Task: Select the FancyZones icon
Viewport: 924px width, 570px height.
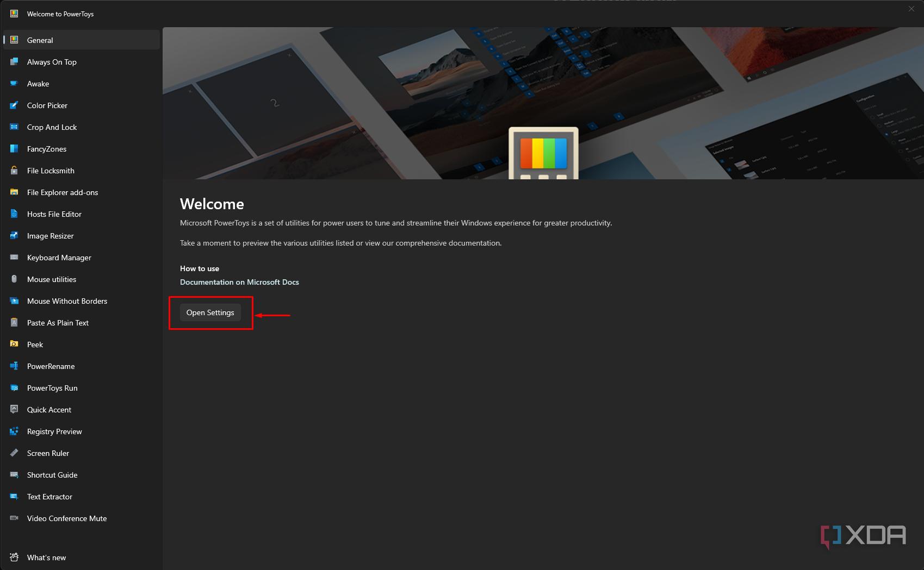Action: click(x=14, y=149)
